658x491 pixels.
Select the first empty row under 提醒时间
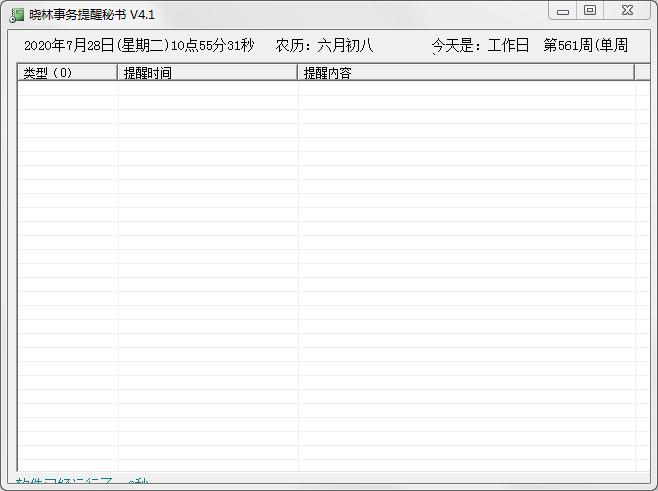pyautogui.click(x=208, y=88)
